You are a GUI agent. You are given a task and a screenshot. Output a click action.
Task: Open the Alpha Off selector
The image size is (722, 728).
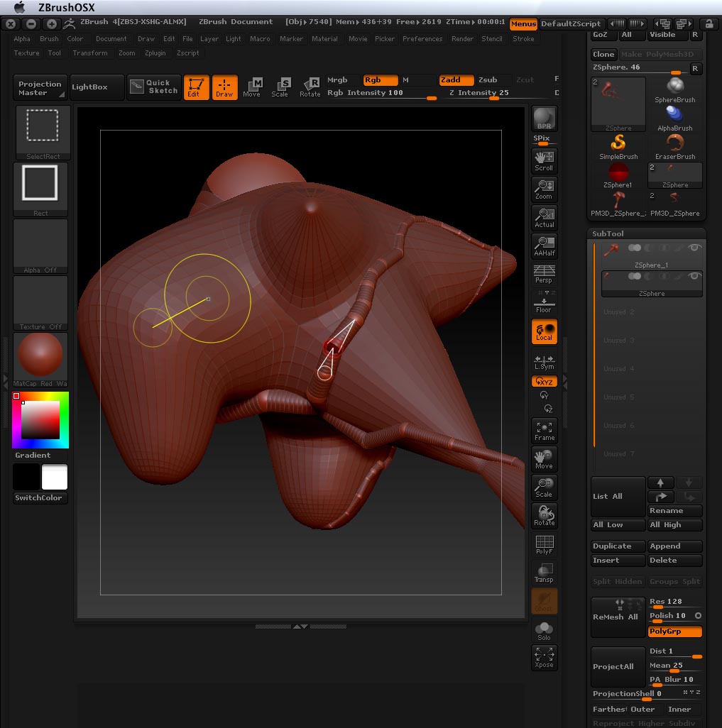click(x=40, y=246)
